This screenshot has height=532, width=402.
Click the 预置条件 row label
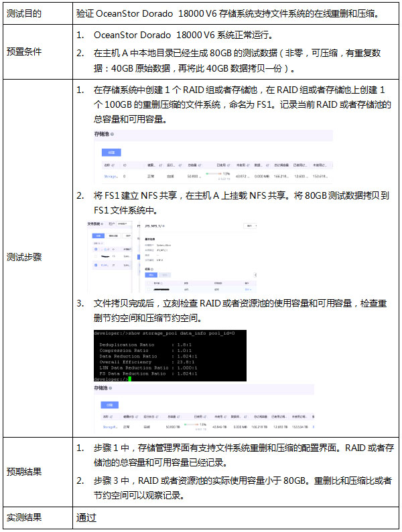(24, 52)
